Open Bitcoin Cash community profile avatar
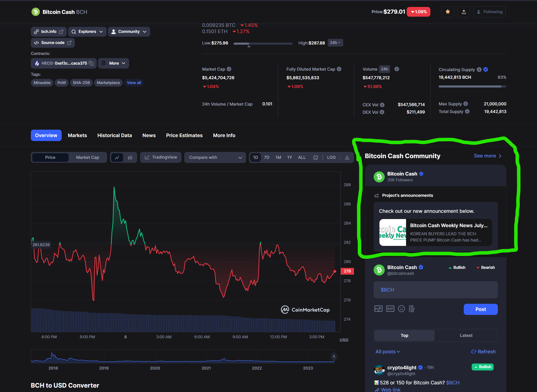 click(379, 177)
